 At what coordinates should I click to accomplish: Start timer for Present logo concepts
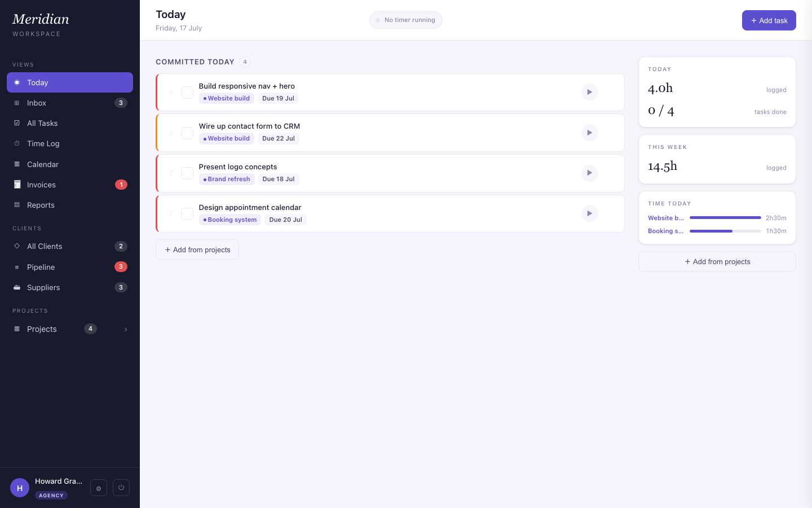(589, 173)
